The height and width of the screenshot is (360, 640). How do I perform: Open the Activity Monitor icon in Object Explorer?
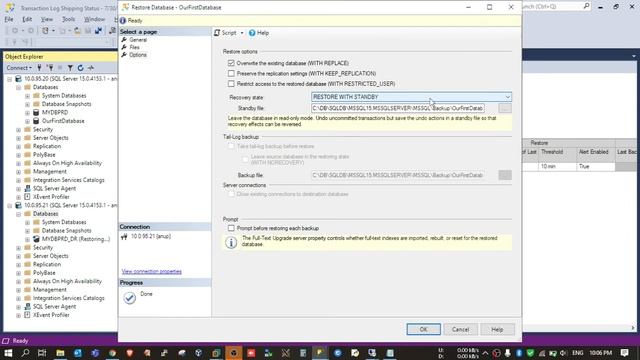point(91,68)
